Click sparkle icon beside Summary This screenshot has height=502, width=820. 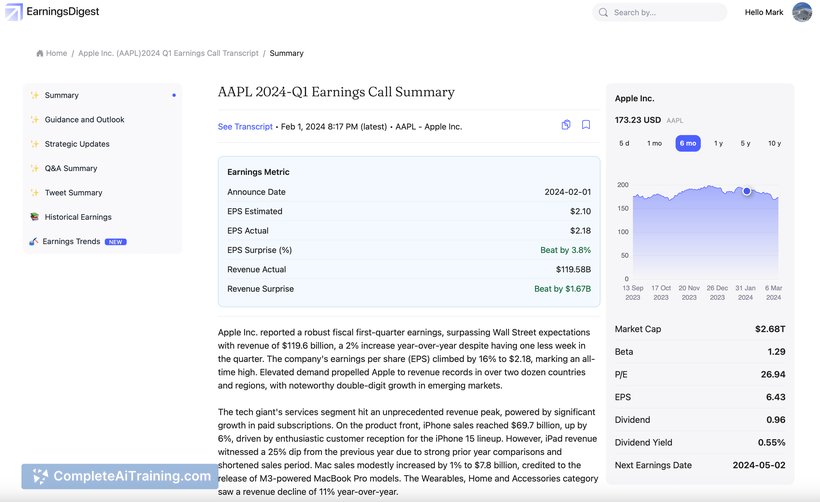click(x=35, y=95)
